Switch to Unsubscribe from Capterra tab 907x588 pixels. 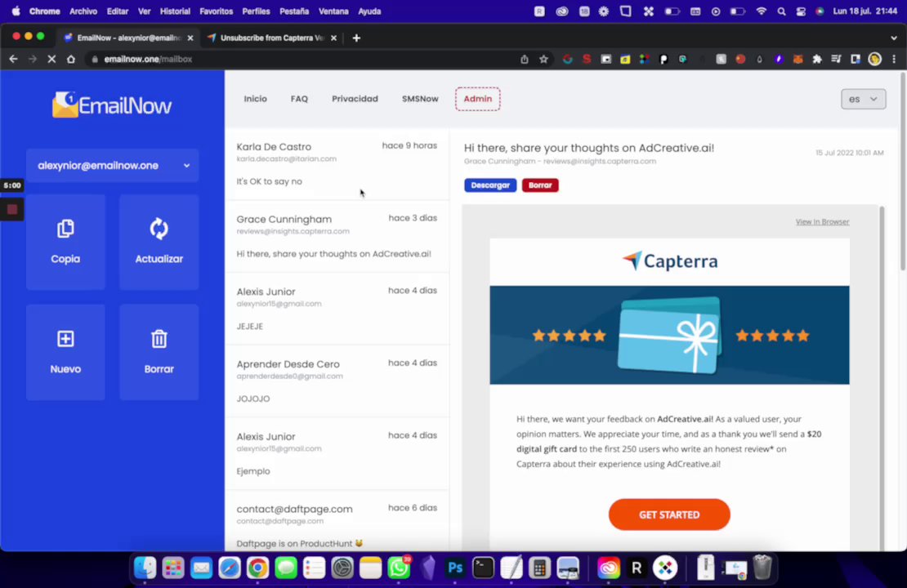(x=272, y=38)
